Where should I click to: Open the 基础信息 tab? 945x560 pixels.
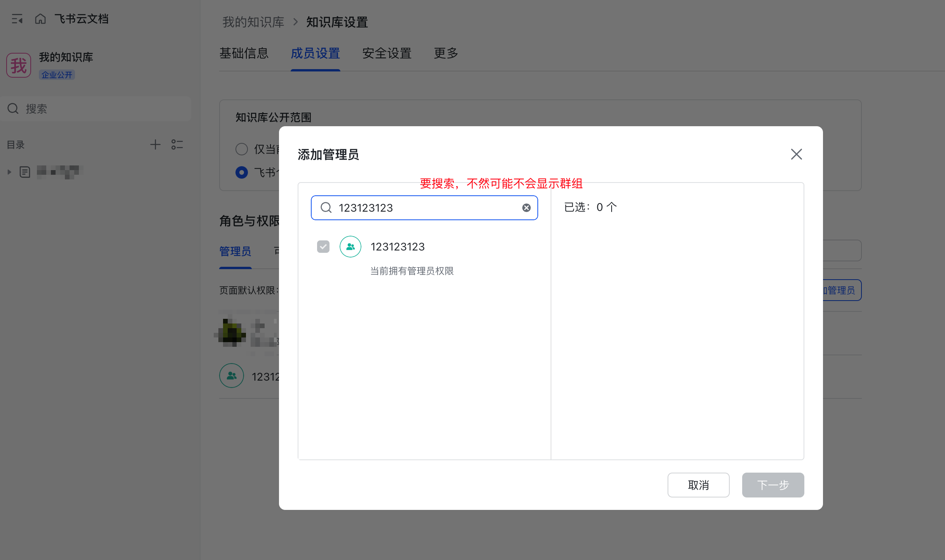[x=244, y=53]
